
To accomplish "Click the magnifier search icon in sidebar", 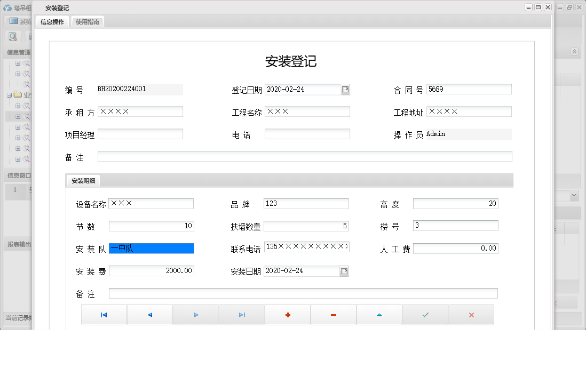I will (x=12, y=37).
